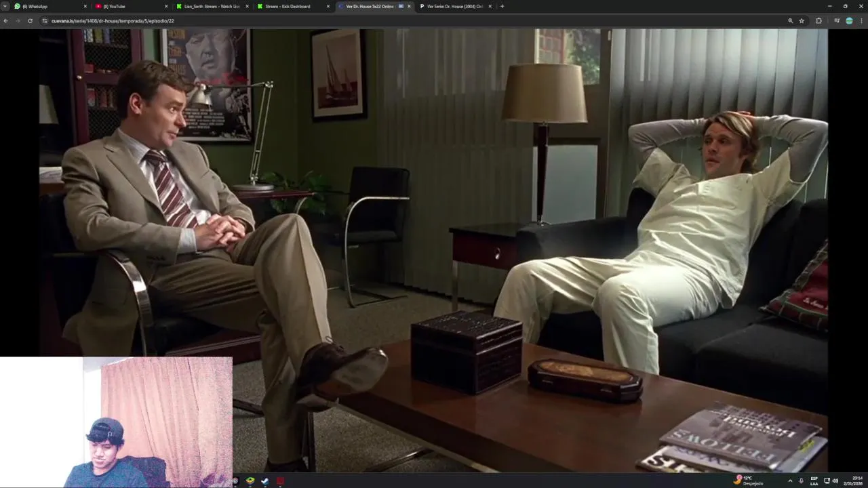This screenshot has height=488, width=868.
Task: Close the WhatsApp tab
Action: (85, 6)
